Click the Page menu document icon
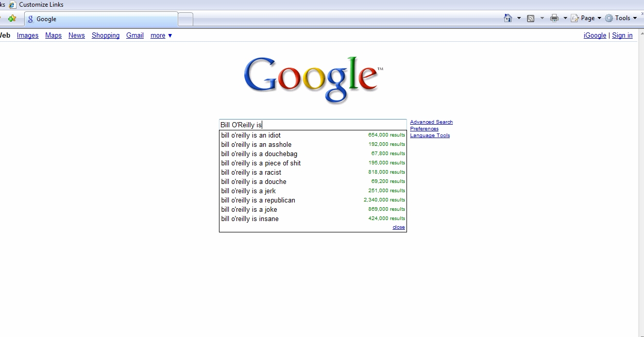This screenshot has width=644, height=337. pyautogui.click(x=575, y=18)
